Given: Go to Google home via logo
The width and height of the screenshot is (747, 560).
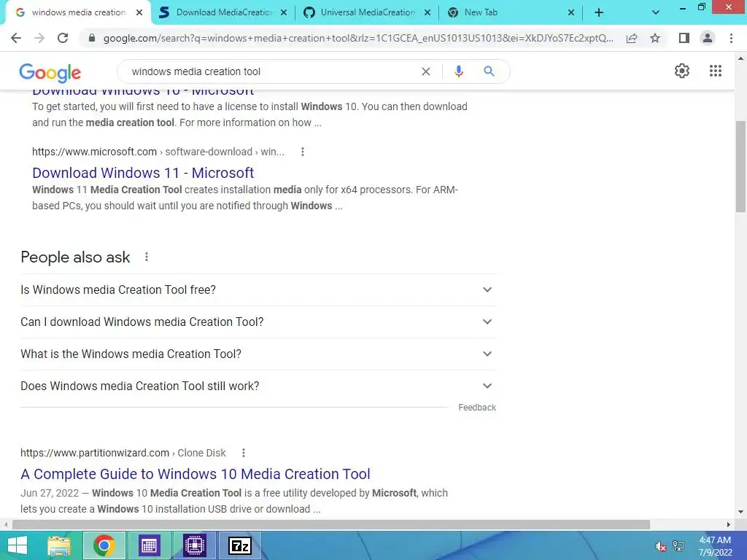Looking at the screenshot, I should [x=50, y=72].
